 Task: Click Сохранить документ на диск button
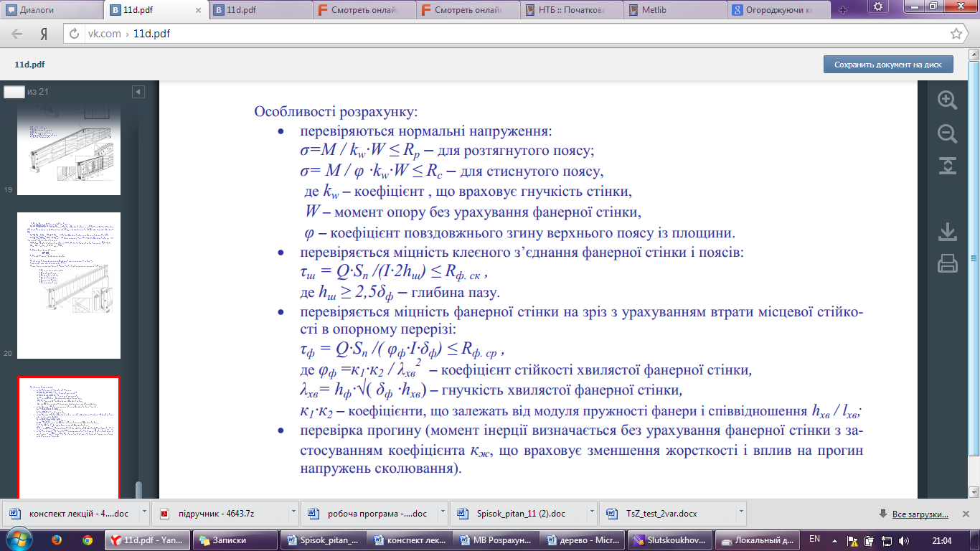[x=888, y=65]
